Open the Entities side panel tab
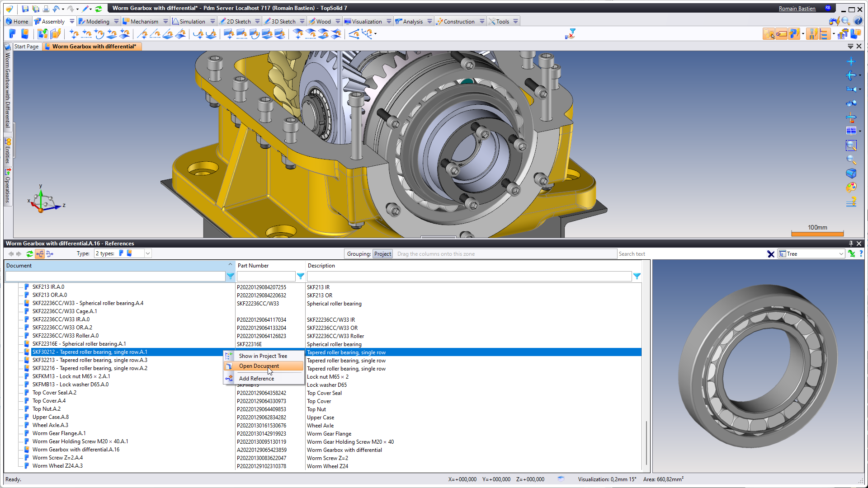Screen dimensions: 868x488 [x=8, y=151]
